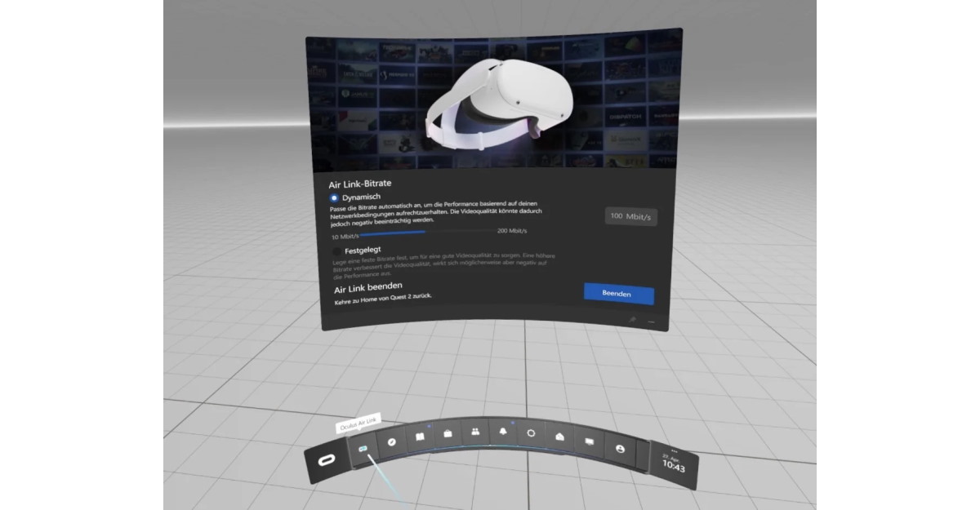Open the user profile icon in dock
980x510 pixels.
click(620, 449)
